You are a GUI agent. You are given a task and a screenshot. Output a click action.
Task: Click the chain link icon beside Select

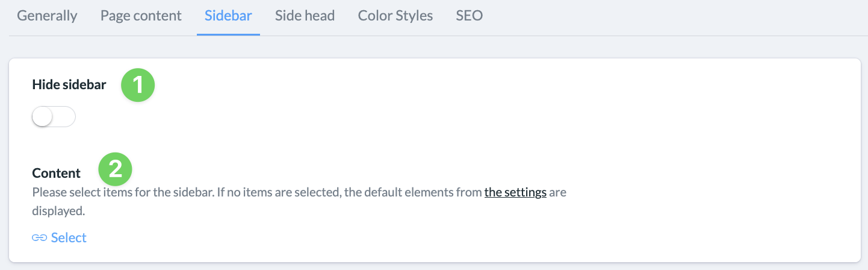point(39,238)
